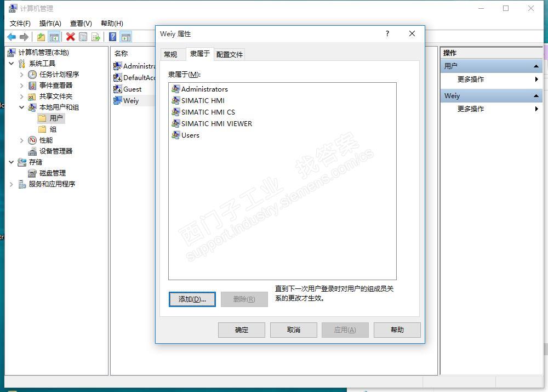This screenshot has width=548, height=392.
Task: Open the 帮助(H) menu
Action: pyautogui.click(x=112, y=24)
